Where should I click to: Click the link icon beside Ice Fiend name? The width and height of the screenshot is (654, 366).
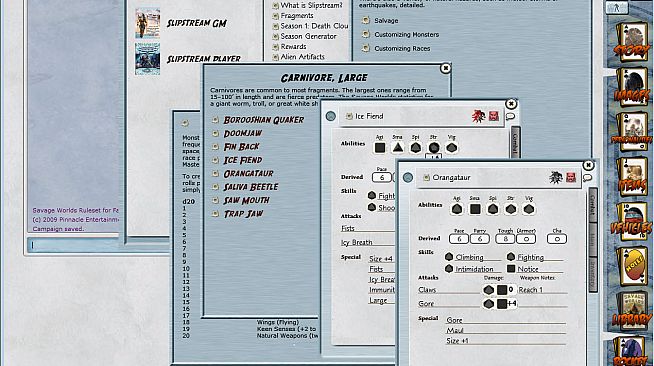pos(349,116)
